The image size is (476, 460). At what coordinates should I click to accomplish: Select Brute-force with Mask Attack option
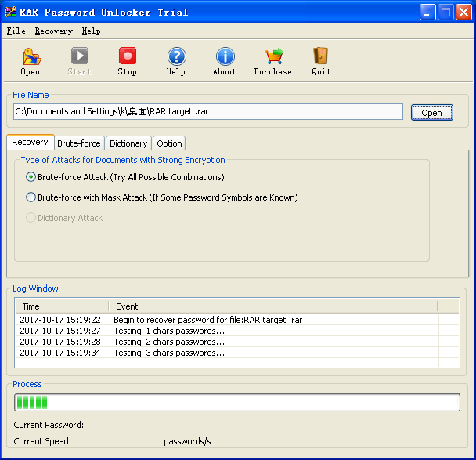(31, 197)
